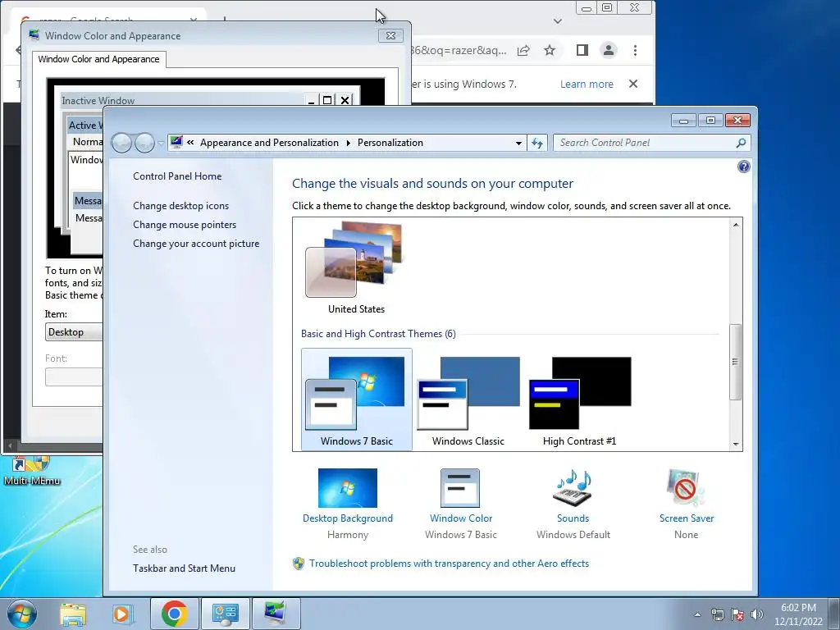Expand the double chevron in address bar
Viewport: 840px width, 630px height.
[x=190, y=142]
